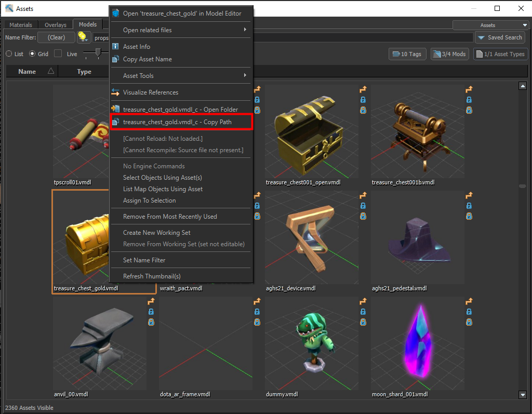Click orange arrow icon beside aghs21_pedestal thumbnail

pyautogui.click(x=469, y=195)
